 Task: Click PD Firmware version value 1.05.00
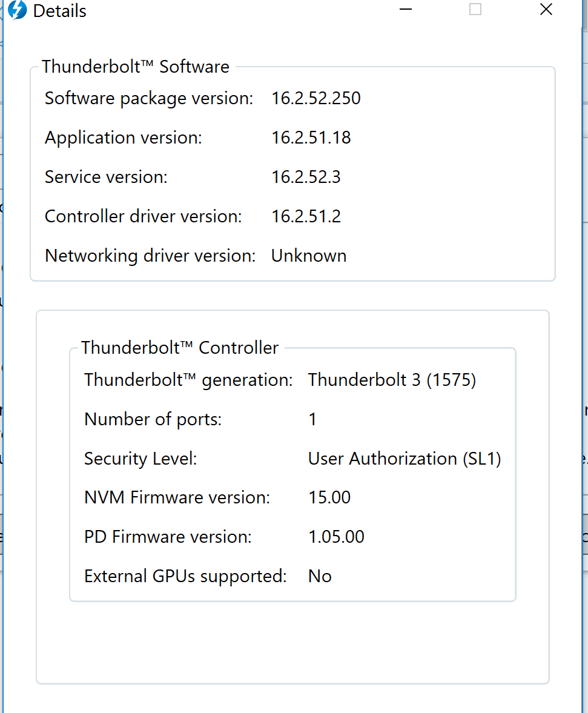(x=336, y=537)
